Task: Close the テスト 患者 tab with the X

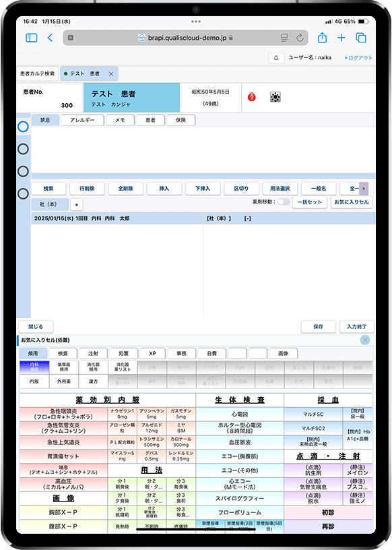Action: [111, 73]
